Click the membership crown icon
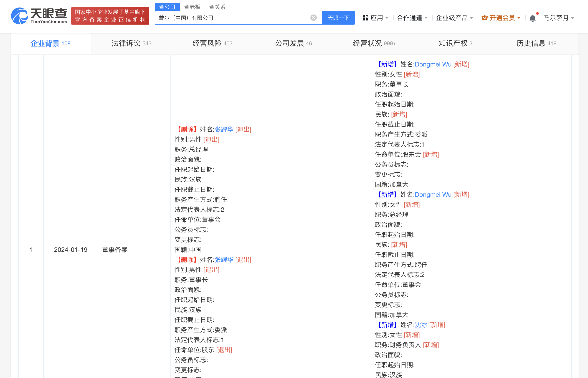Screen dimensions: 588x378 click(484, 18)
